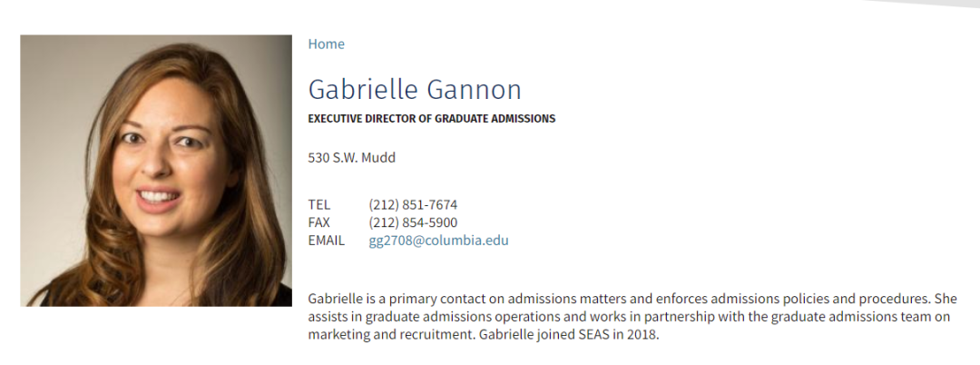Screen dimensions: 980x365
Task: Click the FAX label
Action: 319,222
